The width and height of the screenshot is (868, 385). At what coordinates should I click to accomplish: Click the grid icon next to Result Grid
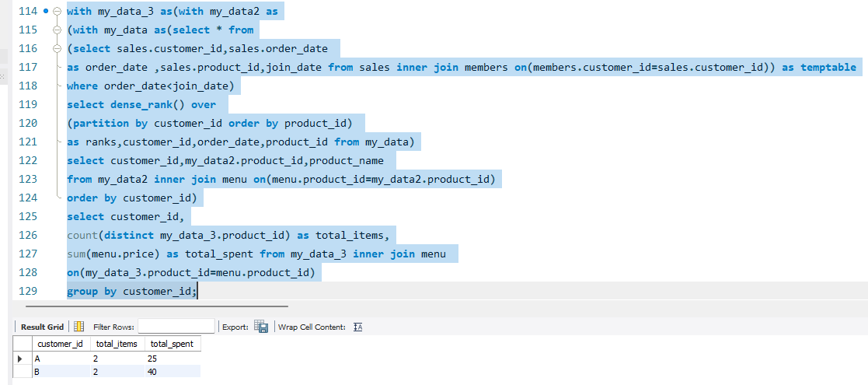(x=78, y=327)
